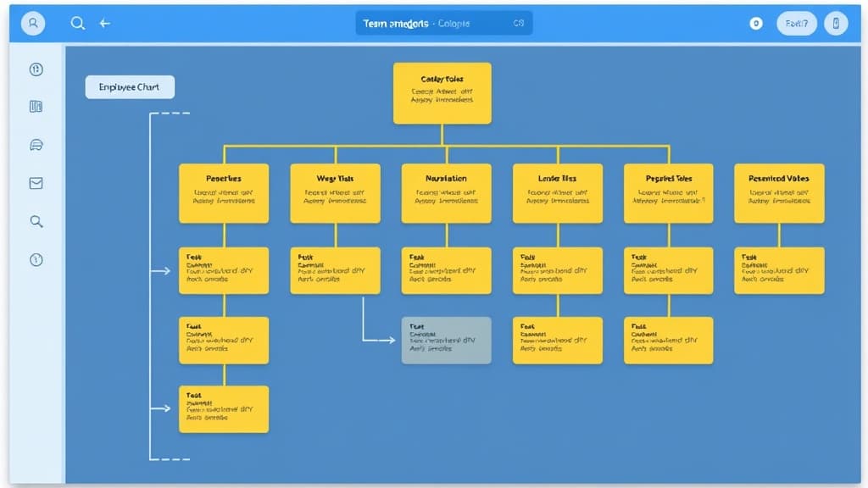This screenshot has width=868, height=488.
Task: Click the sidebar search magnifier icon
Action: 36,221
